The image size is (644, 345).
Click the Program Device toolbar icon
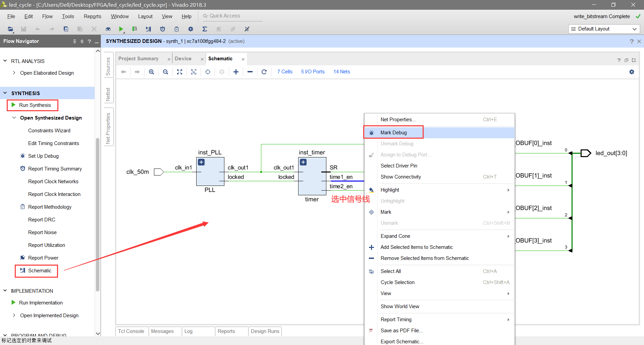(135, 29)
